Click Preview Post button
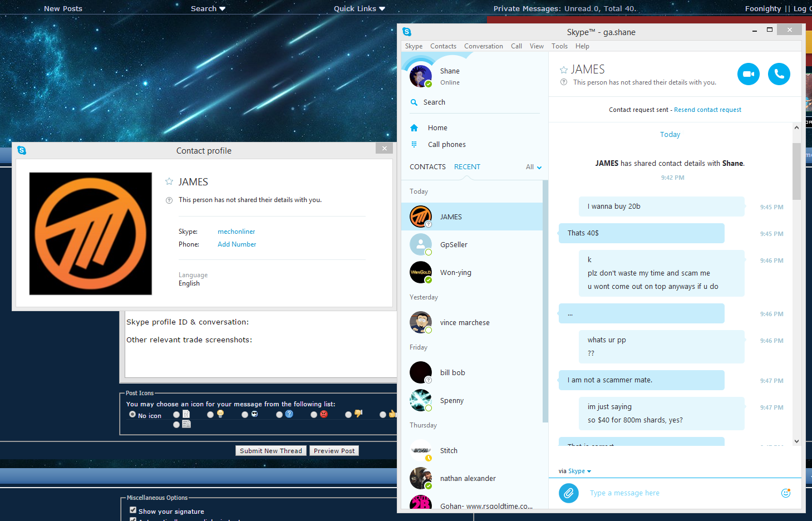This screenshot has height=521, width=812. [x=334, y=451]
